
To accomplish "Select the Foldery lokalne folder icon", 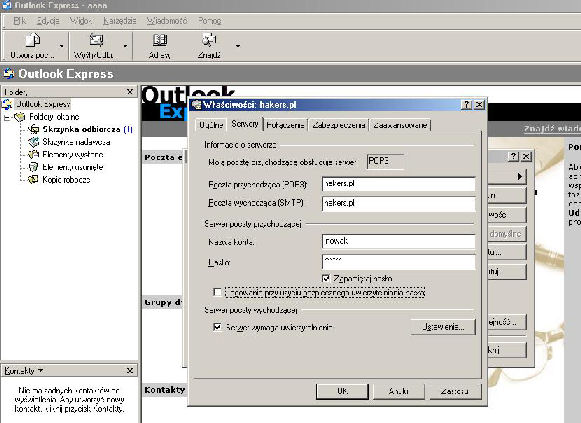I will pos(20,117).
